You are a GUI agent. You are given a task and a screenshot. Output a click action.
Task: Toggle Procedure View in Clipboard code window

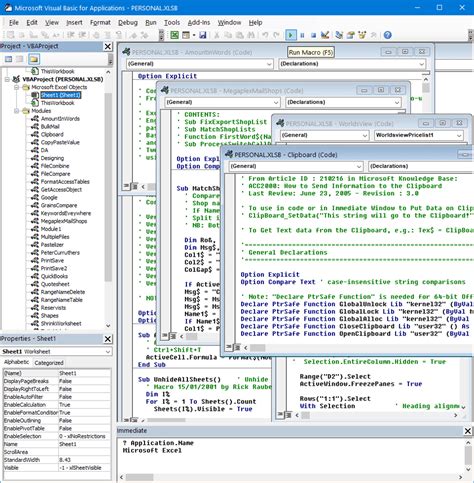(x=229, y=348)
